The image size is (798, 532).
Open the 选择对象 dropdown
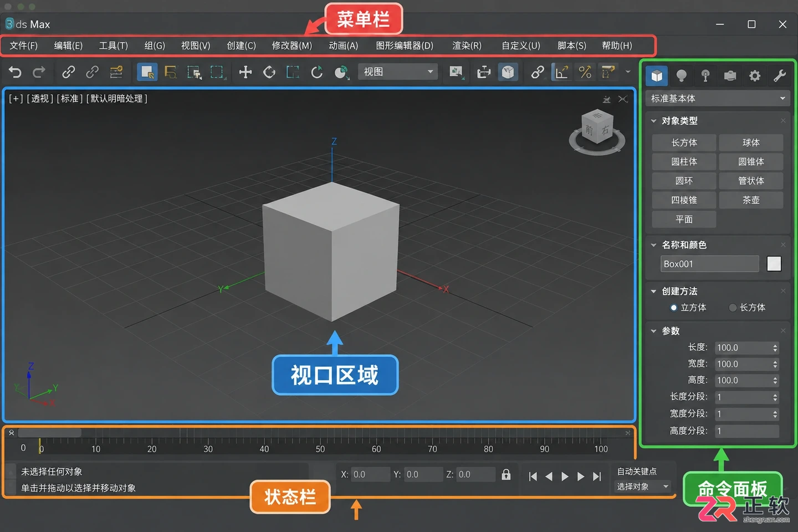[643, 487]
